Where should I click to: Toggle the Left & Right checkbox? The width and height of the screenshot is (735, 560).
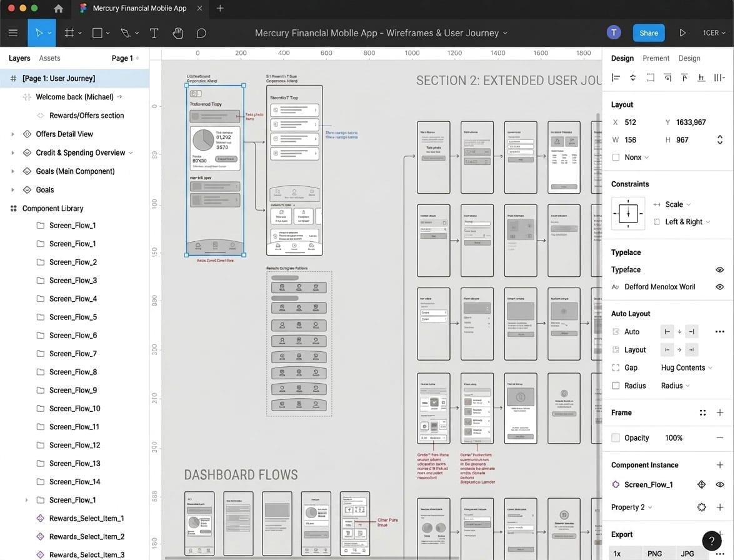tap(657, 222)
